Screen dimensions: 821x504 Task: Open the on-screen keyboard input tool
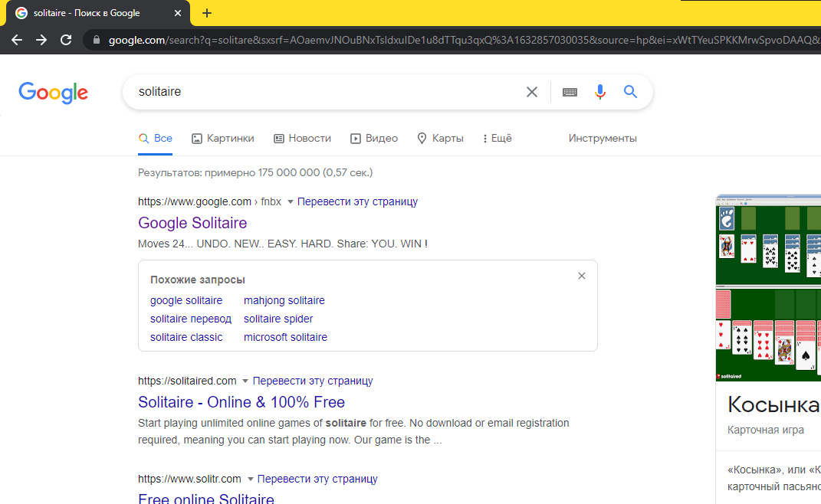click(570, 92)
